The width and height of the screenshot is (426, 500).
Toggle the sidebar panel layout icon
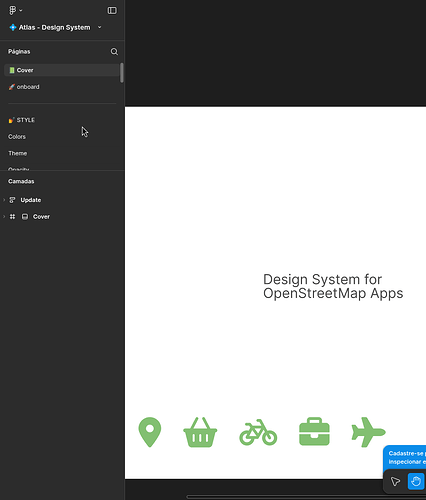pos(112,10)
